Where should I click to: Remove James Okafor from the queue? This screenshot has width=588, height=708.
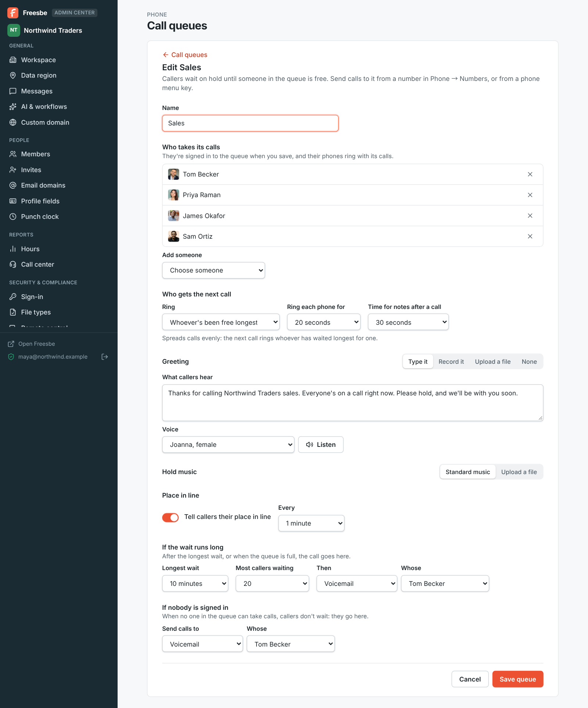pyautogui.click(x=530, y=216)
